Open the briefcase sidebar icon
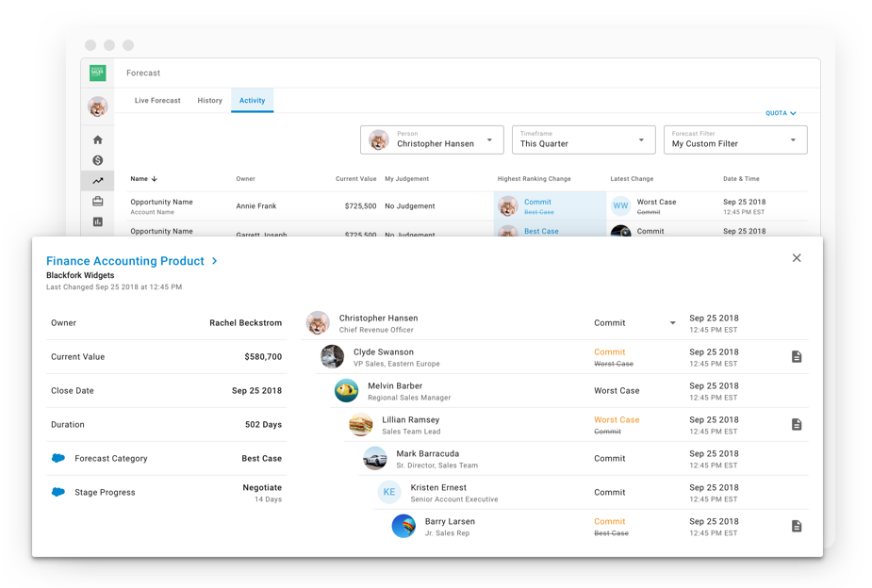Image resolution: width=872 pixels, height=588 pixels. click(98, 202)
